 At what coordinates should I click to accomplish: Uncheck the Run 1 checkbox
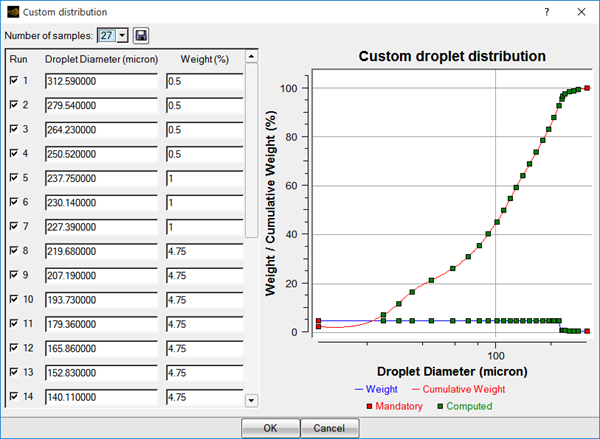13,80
